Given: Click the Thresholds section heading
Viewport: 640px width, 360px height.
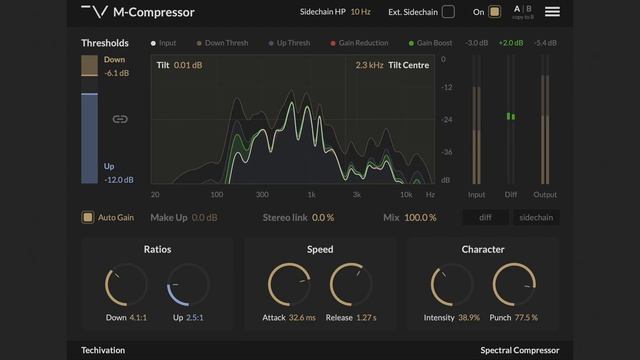Looking at the screenshot, I should (105, 43).
